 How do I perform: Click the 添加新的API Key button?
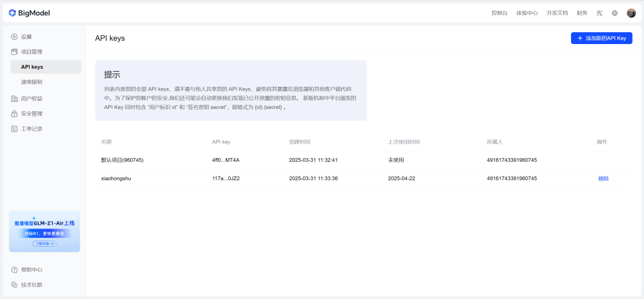tap(601, 38)
